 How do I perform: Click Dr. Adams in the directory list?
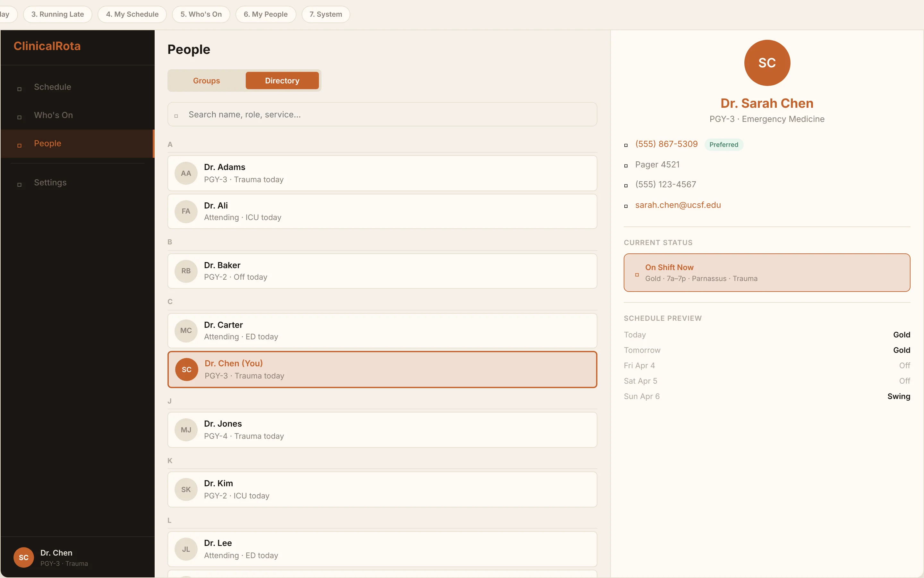tap(382, 173)
